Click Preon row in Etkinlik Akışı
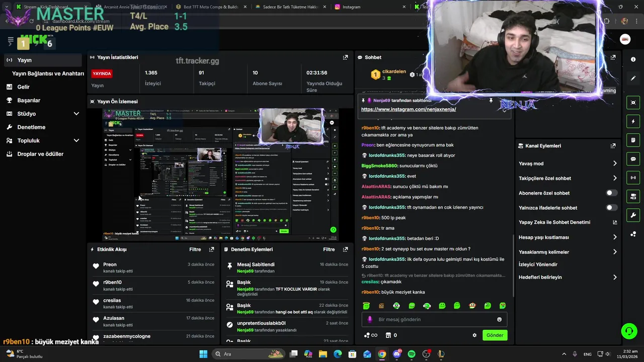The height and width of the screenshot is (362, 644). [x=153, y=267]
